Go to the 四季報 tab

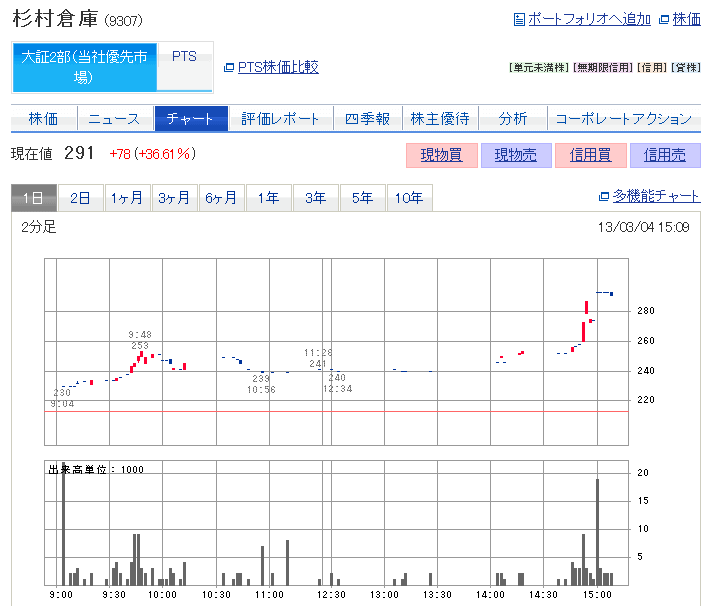[x=367, y=119]
